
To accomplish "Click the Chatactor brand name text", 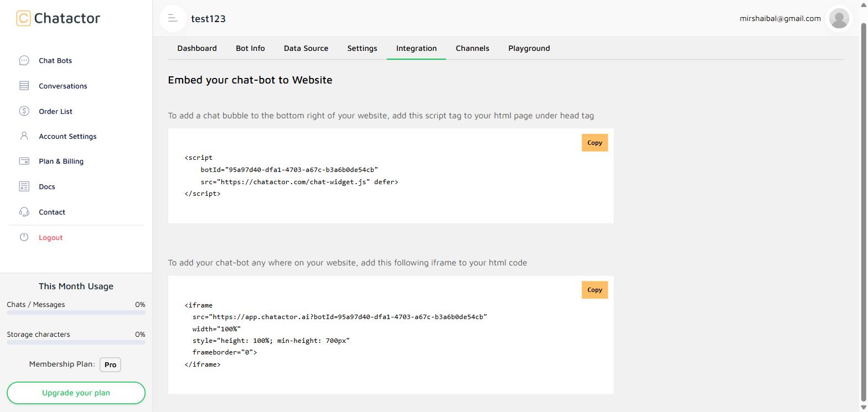I will pyautogui.click(x=67, y=18).
